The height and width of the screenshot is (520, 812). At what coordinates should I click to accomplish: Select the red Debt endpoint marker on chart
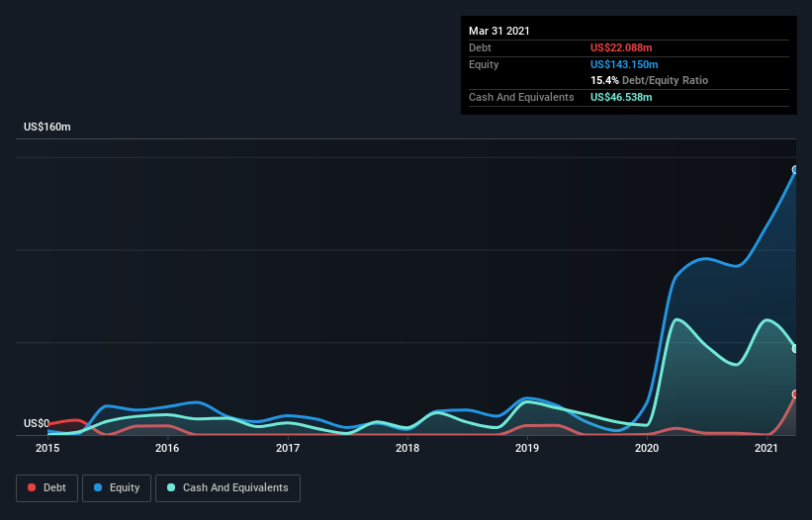click(795, 394)
